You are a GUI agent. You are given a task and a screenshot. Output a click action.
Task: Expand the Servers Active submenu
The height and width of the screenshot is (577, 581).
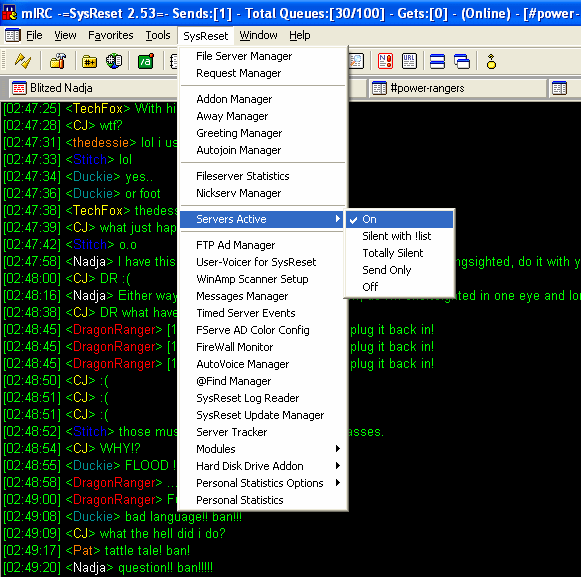261,219
